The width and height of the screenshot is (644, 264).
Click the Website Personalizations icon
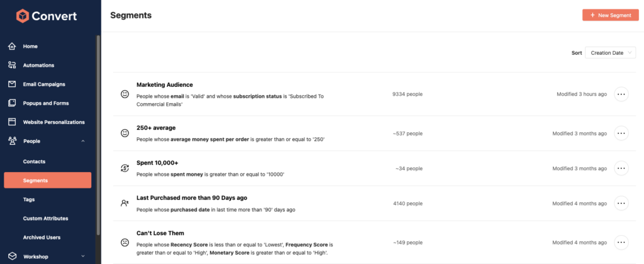pyautogui.click(x=12, y=122)
